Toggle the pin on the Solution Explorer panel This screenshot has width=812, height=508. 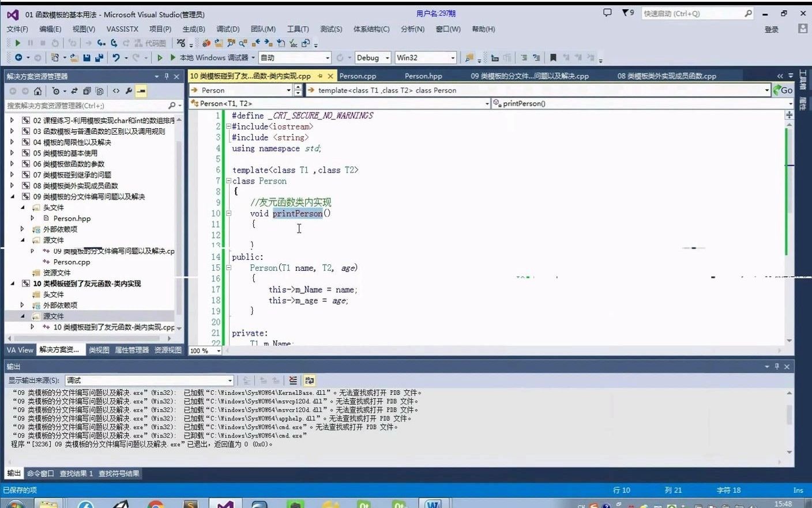(167, 76)
